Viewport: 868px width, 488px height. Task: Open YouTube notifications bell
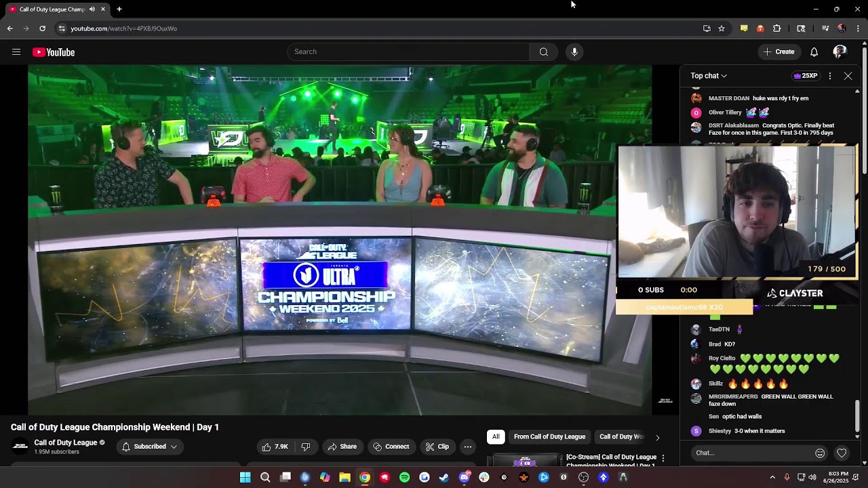point(814,52)
